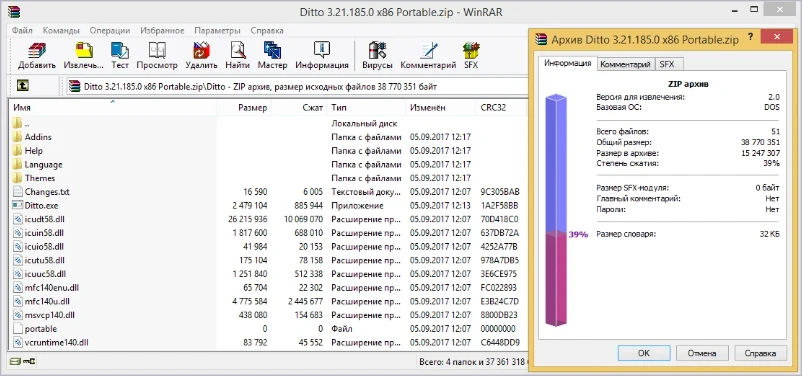This screenshot has height=376, width=802.
Task: Sort by the Изменён column header
Action: [441, 107]
